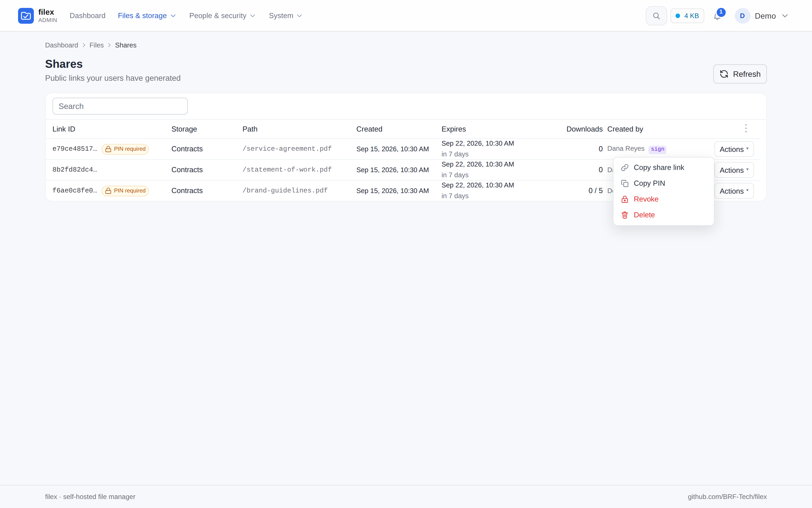Image resolution: width=812 pixels, height=508 pixels.
Task: Click the link icon beside Copy share link
Action: pos(625,168)
